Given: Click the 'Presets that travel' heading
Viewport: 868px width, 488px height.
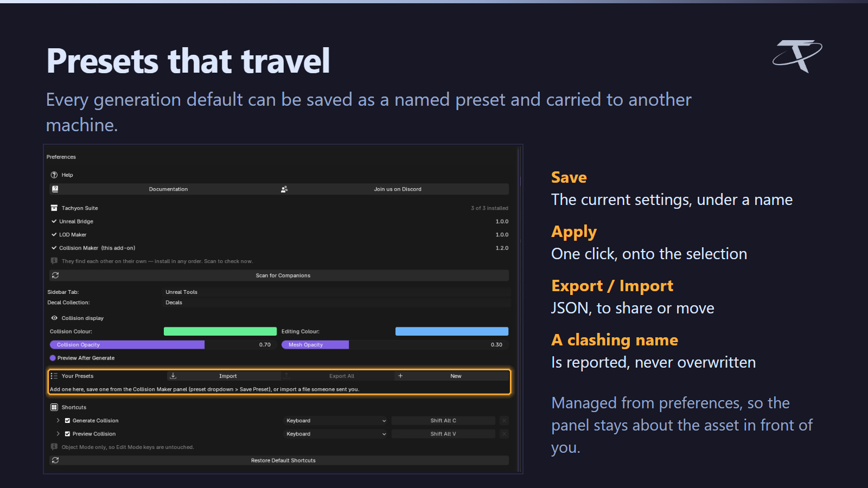Looking at the screenshot, I should point(188,61).
